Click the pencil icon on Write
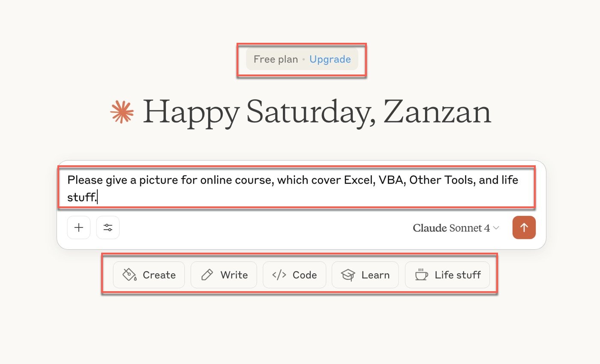 (207, 274)
